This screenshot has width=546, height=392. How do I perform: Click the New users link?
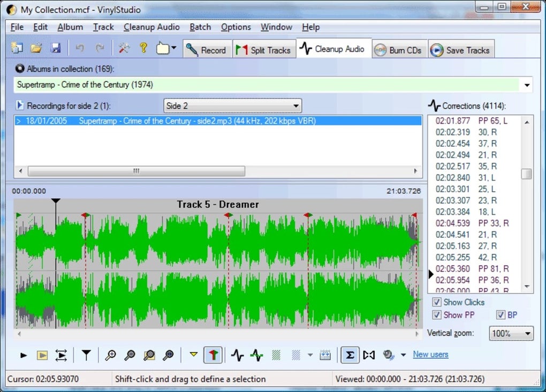tap(430, 354)
